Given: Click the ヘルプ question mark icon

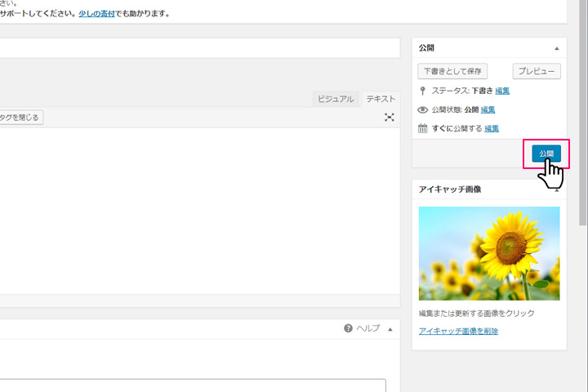Looking at the screenshot, I should tap(348, 328).
